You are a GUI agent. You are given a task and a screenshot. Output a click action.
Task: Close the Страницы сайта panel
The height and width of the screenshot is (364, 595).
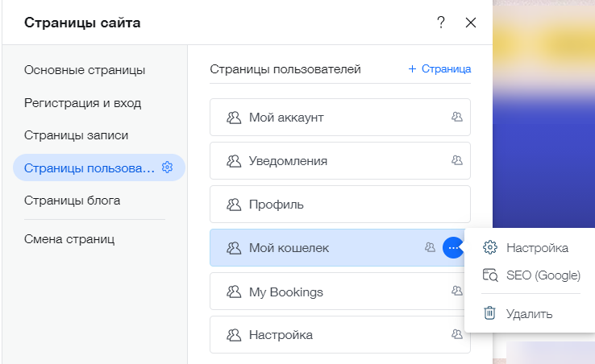471,23
